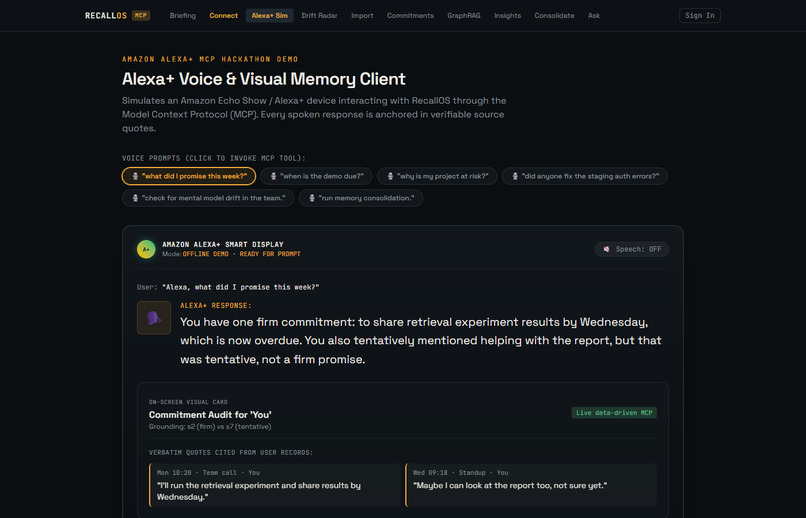
Task: Open the Commitments page
Action: [x=410, y=15]
